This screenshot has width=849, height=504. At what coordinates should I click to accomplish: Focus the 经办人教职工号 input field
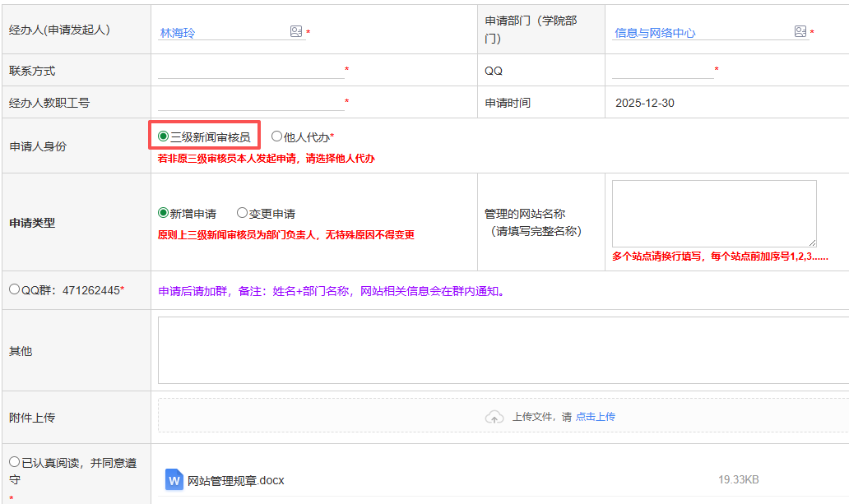250,103
